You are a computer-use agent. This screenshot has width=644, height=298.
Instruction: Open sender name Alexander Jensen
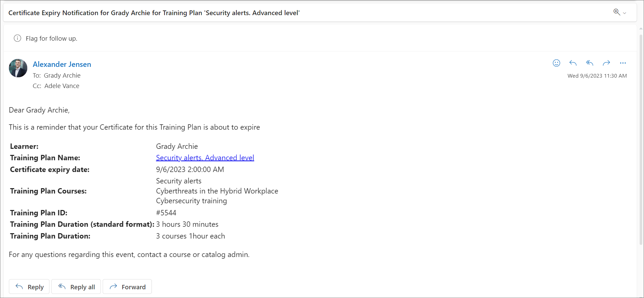pyautogui.click(x=62, y=64)
